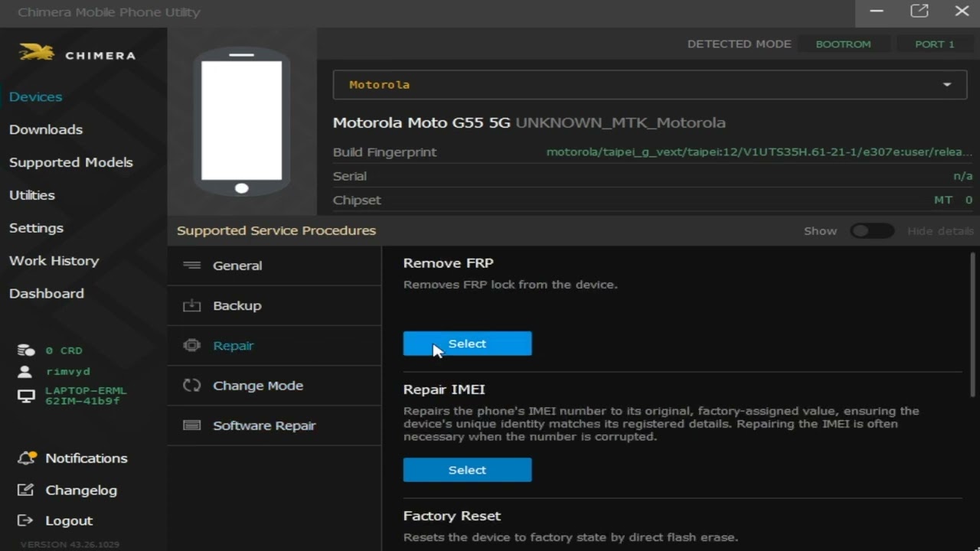Maximize the Chimera window

click(920, 11)
